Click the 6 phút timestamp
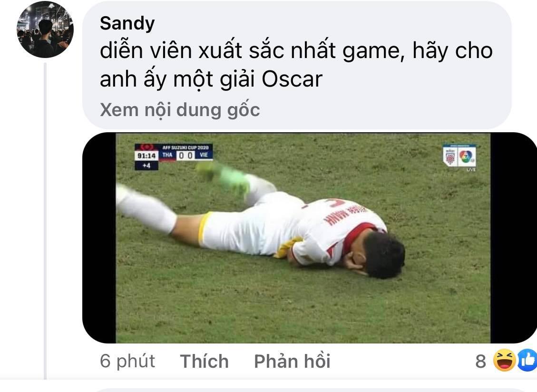The height and width of the screenshot is (392, 537). [x=127, y=361]
